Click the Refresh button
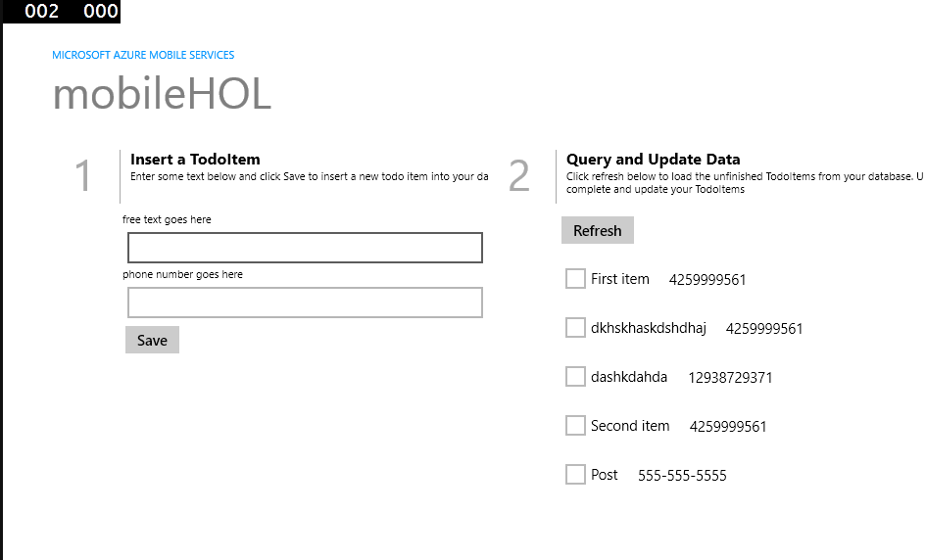Image resolution: width=926 pixels, height=560 pixels. pyautogui.click(x=597, y=230)
